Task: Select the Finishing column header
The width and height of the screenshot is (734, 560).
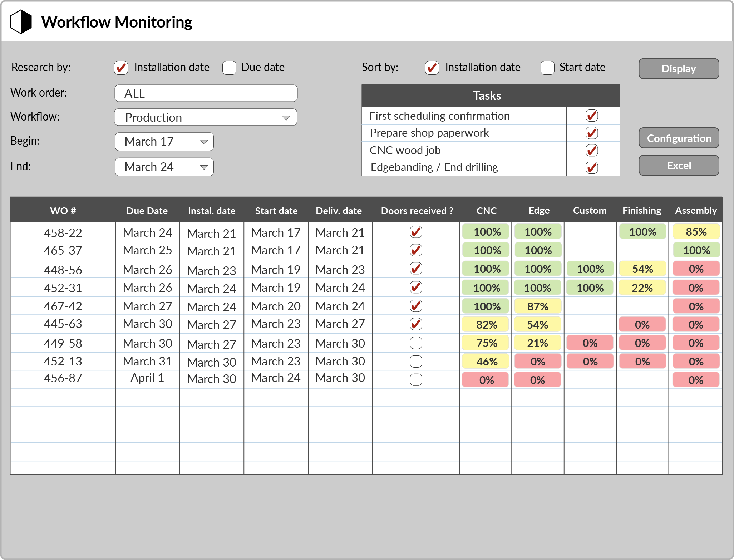Action: tap(642, 211)
